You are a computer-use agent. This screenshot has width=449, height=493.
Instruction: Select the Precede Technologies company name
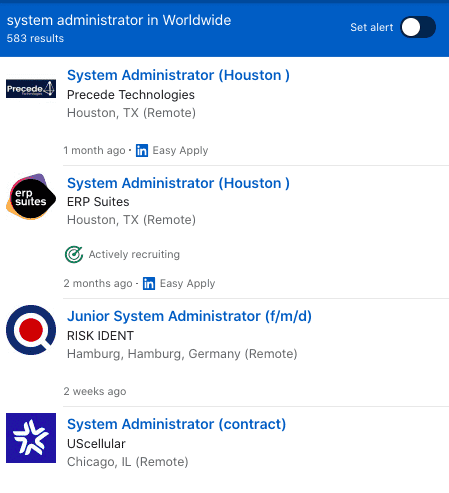point(131,95)
